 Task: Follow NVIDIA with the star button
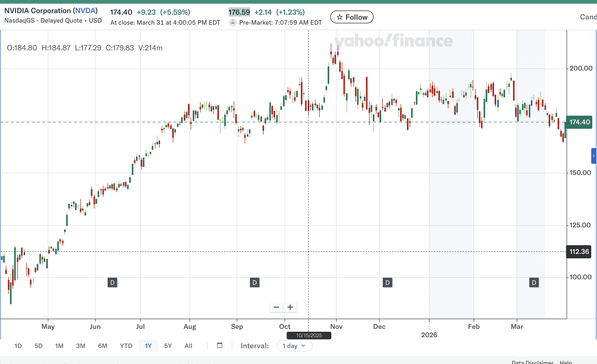(x=352, y=17)
